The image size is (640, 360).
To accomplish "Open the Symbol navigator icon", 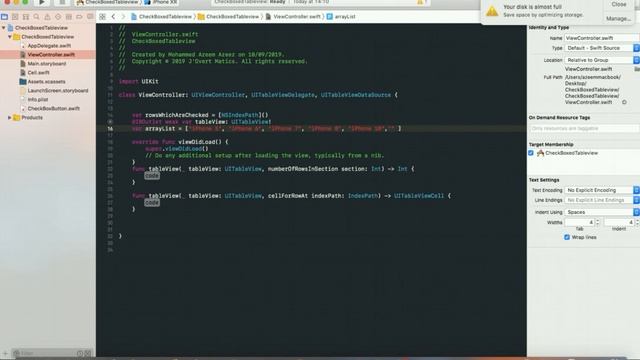I will click(26, 17).
